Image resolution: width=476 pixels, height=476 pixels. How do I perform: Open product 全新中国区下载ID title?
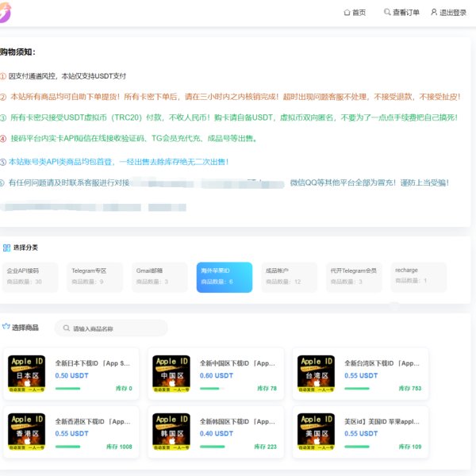click(x=237, y=363)
